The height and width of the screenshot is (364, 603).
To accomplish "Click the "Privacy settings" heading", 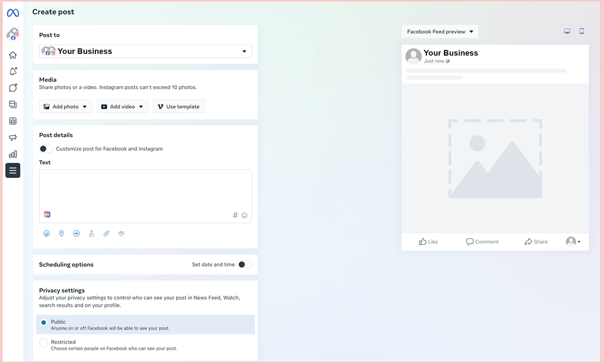I will pyautogui.click(x=62, y=290).
